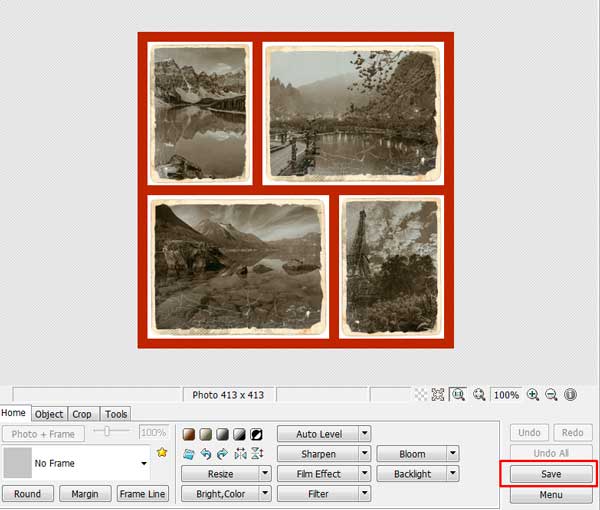Click the blue Rotate Arbitrary photo icon

[x=189, y=454]
